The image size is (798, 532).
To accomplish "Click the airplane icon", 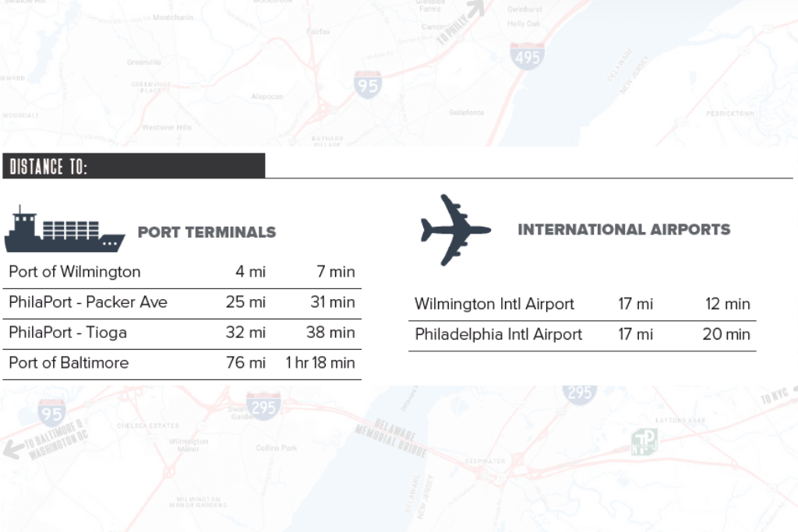I will tap(455, 230).
